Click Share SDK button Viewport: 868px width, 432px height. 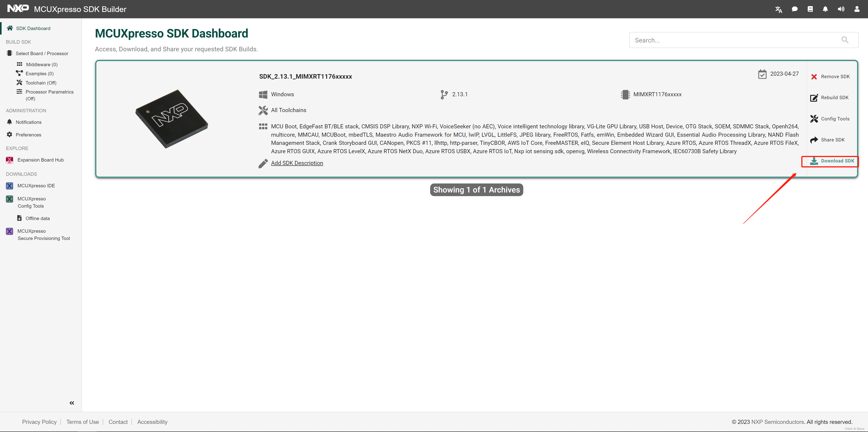coord(827,140)
